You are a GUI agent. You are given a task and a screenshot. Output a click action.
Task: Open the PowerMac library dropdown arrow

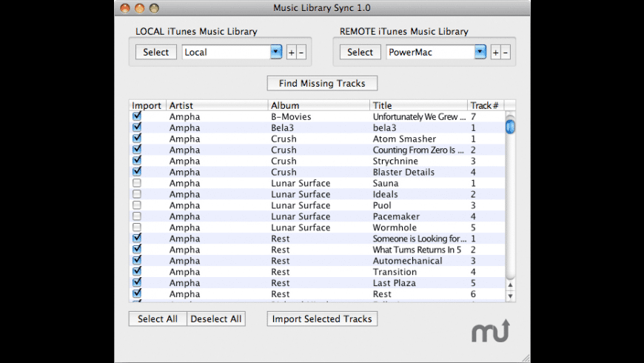click(480, 52)
